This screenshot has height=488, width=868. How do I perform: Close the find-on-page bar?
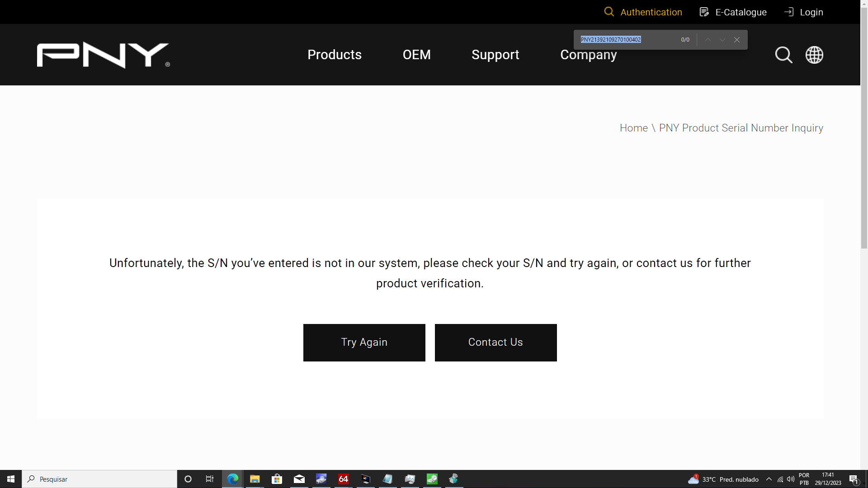737,40
